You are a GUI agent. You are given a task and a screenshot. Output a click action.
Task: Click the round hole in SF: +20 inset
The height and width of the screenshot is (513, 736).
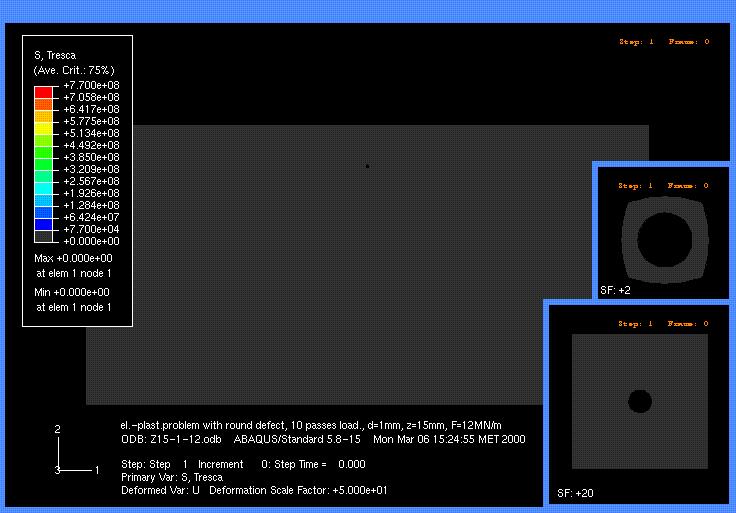point(640,401)
